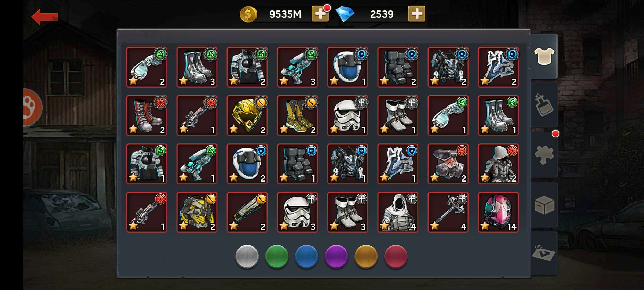Open the clothing equipment tab
644x290 pixels.
[x=544, y=56]
